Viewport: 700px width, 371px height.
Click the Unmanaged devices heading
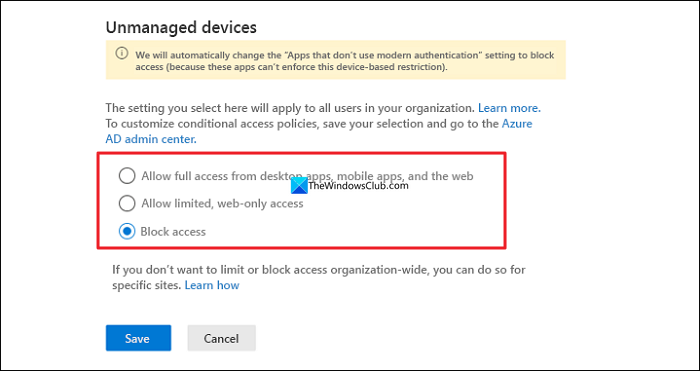click(181, 27)
